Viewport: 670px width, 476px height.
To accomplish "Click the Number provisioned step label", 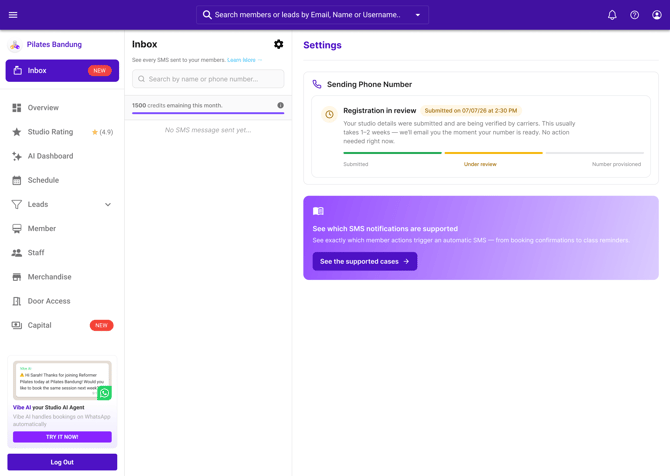I will pos(616,164).
